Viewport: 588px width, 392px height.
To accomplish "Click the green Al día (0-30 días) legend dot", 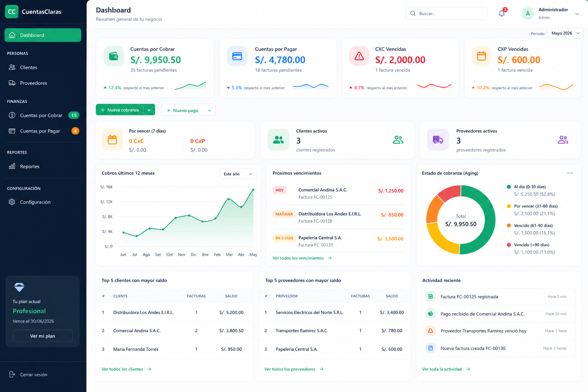I will (x=509, y=187).
